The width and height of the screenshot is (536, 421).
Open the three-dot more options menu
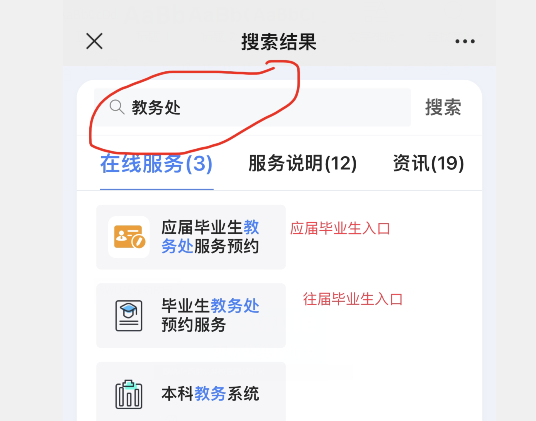465,41
